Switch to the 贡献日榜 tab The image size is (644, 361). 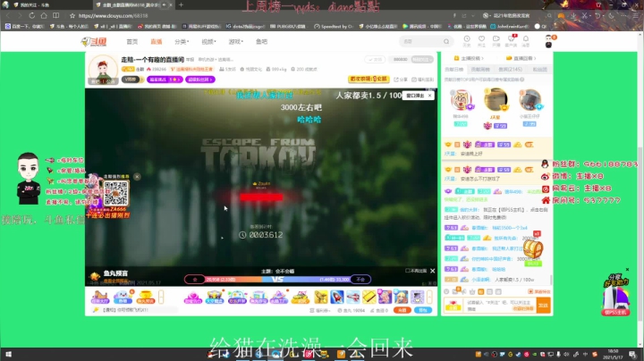tap(453, 70)
